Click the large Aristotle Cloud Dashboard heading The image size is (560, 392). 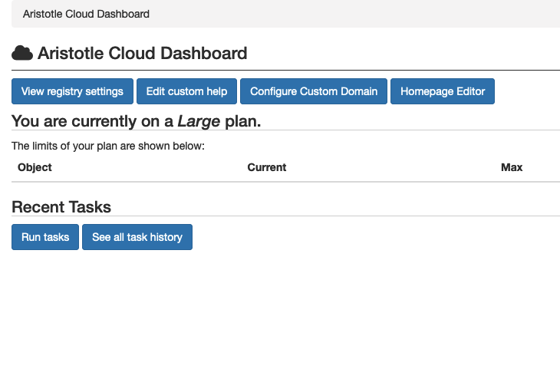(x=142, y=54)
